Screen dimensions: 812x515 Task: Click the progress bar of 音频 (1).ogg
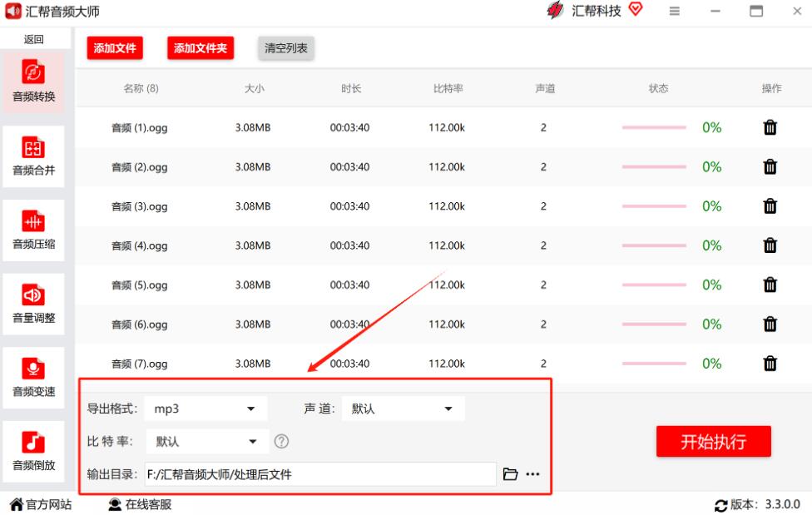[x=654, y=127]
